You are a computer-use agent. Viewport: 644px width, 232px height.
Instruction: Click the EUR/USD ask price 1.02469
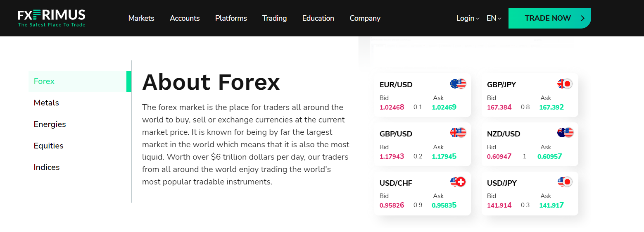tap(444, 107)
